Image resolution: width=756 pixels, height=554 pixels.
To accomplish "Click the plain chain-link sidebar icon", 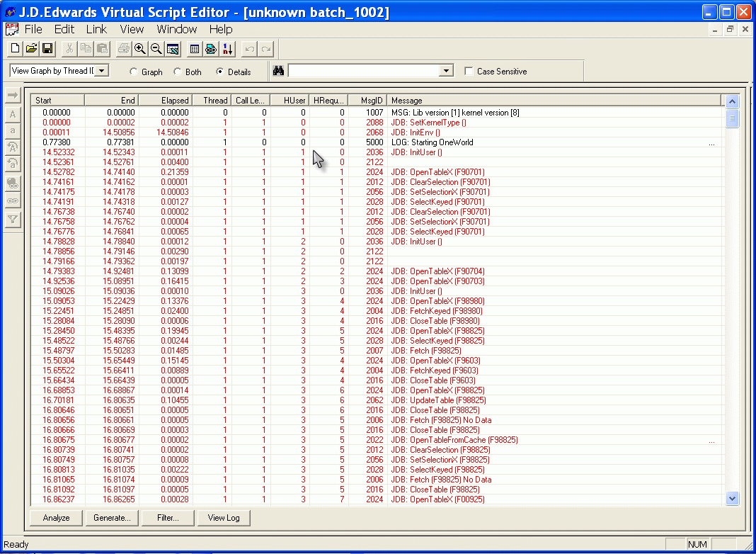I will 13,200.
